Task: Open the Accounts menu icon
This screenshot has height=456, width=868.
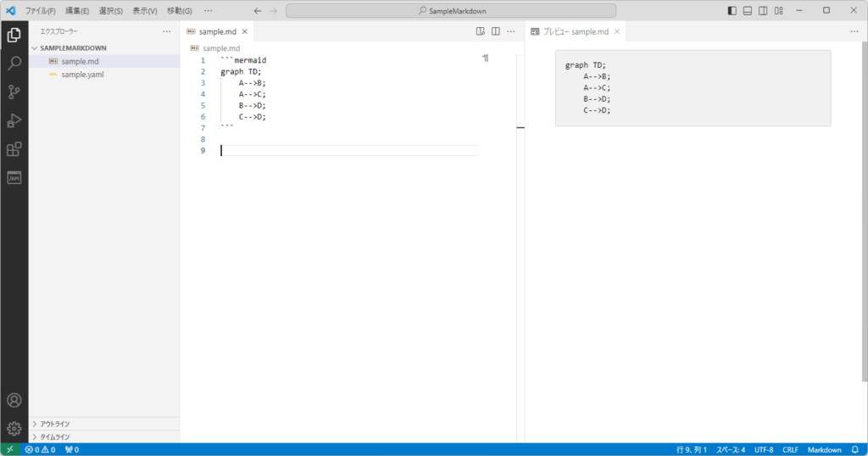Action: (x=14, y=400)
